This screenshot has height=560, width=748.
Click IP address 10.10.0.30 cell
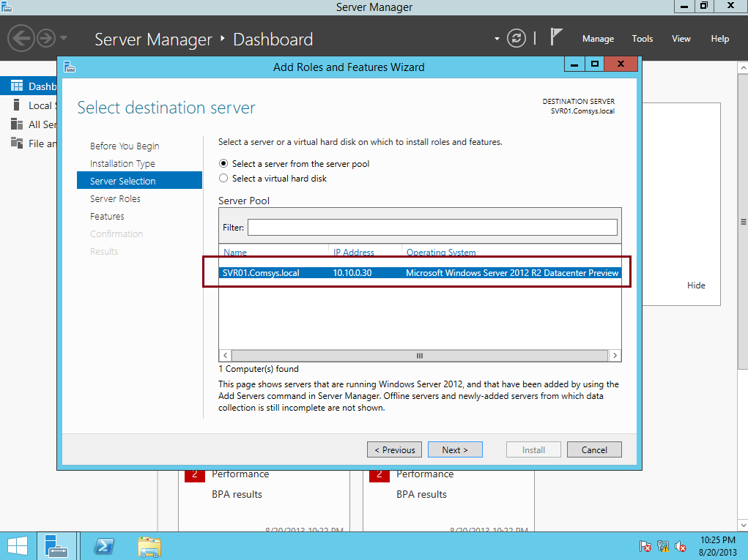pos(352,273)
